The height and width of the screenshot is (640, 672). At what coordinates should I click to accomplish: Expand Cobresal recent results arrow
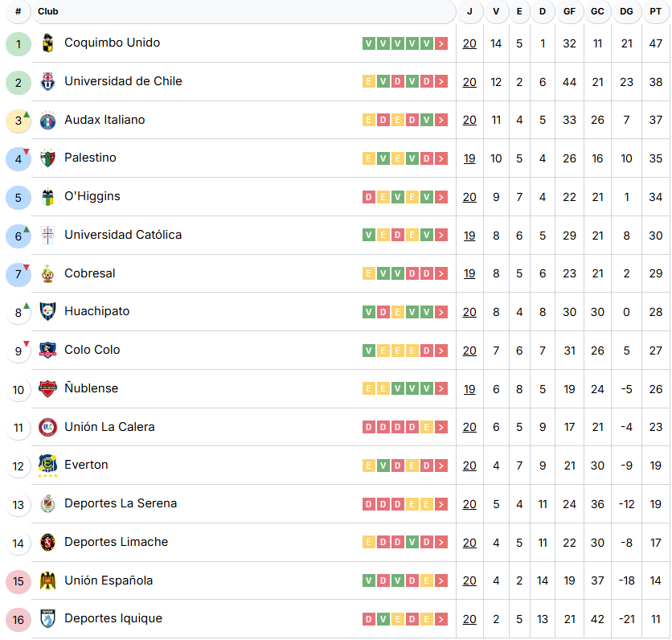click(441, 274)
